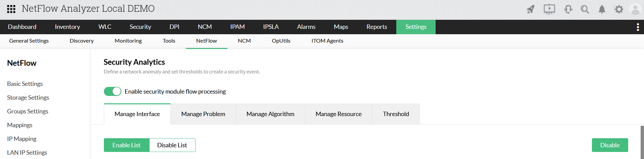This screenshot has width=644, height=159.
Task: Select the Enable List option
Action: point(126,145)
